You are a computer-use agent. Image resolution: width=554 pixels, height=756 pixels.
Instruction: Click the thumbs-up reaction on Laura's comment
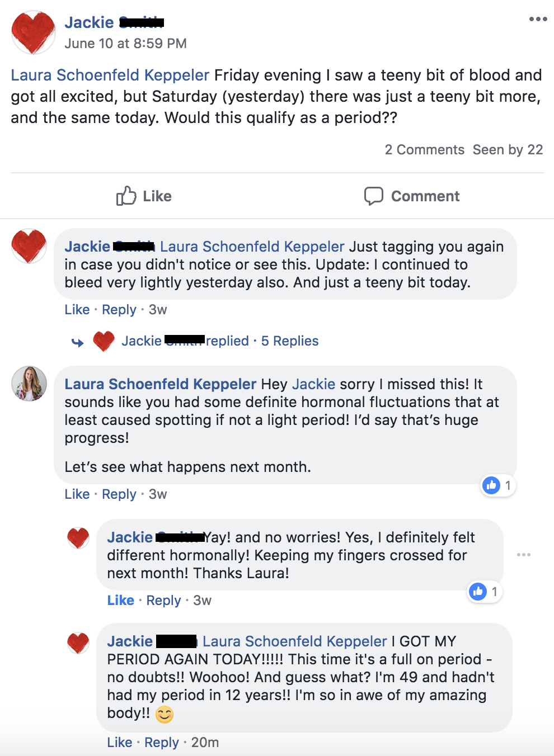click(492, 485)
